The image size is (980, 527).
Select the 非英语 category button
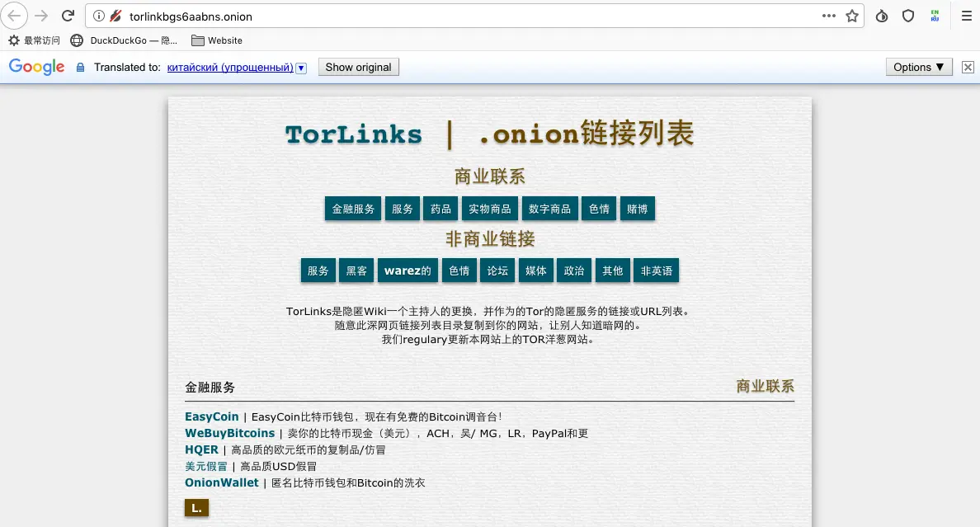[x=657, y=271]
